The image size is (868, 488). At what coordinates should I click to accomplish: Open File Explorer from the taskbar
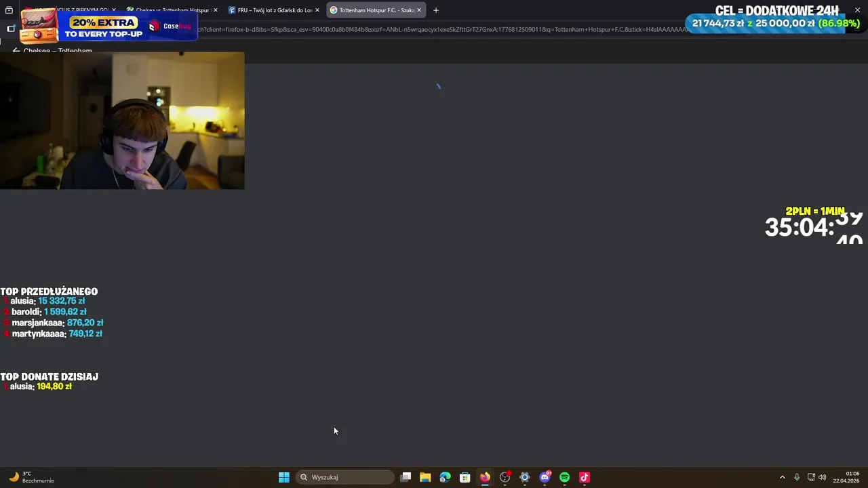425,477
